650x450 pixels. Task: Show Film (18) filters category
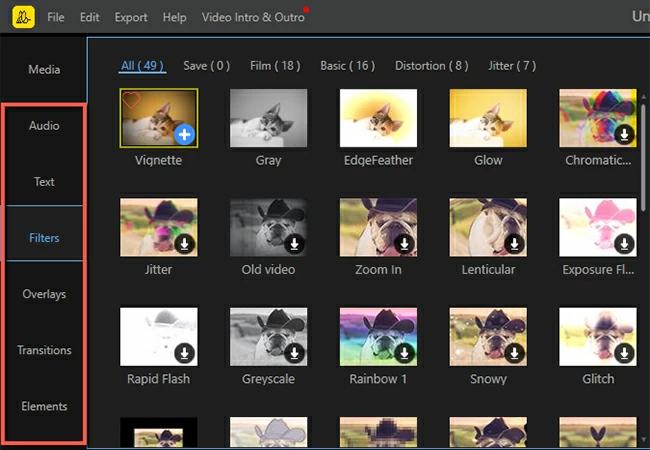275,66
